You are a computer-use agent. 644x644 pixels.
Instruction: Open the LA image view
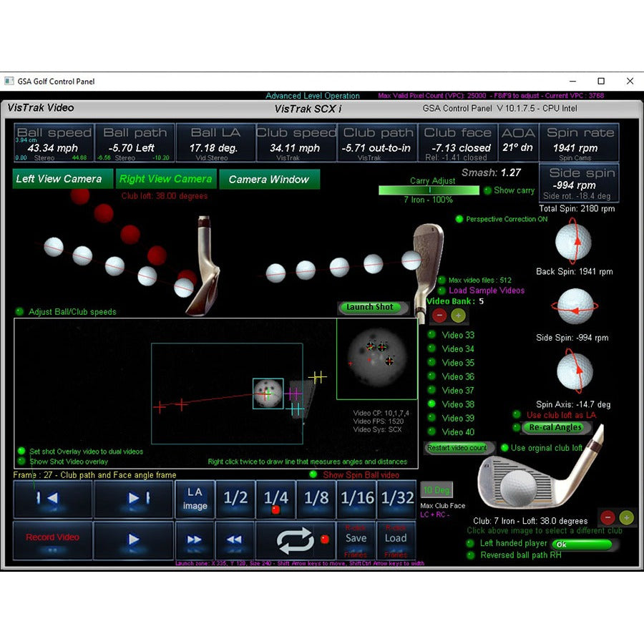[x=195, y=499]
